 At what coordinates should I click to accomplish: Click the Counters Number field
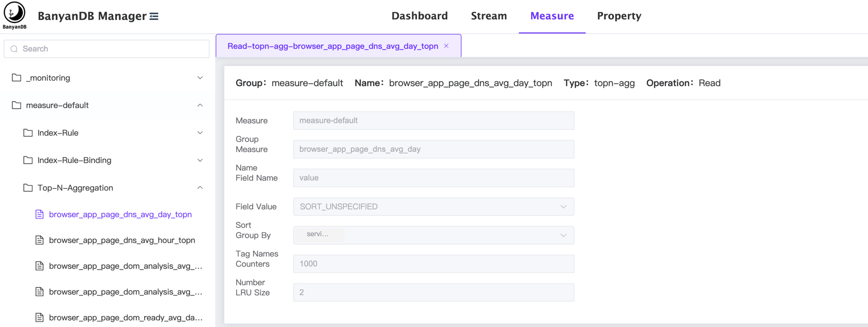coord(433,264)
